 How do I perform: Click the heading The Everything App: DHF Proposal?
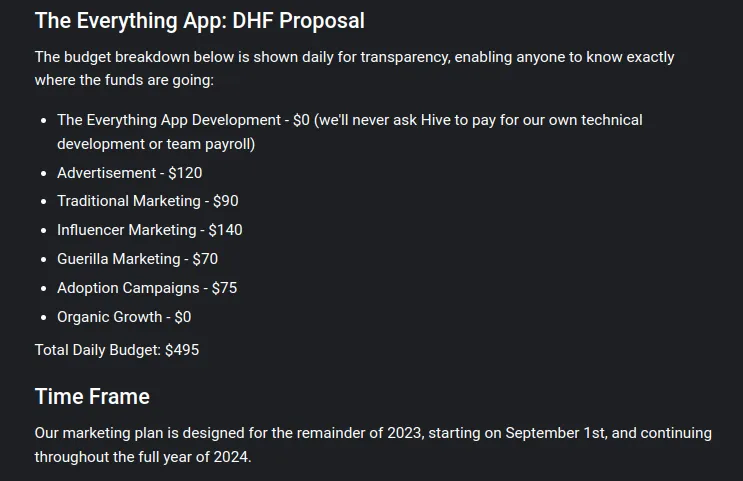[x=199, y=21]
